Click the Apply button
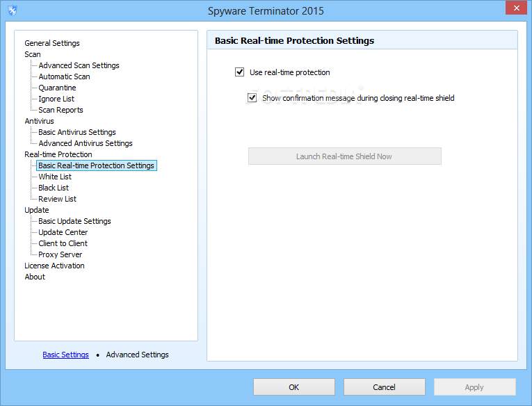Screen dimensions: 532x406 (x=475, y=387)
